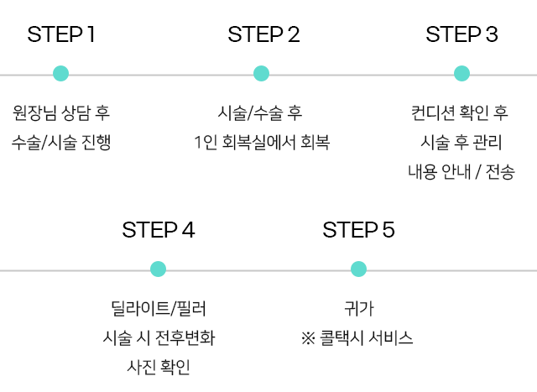Click the text 원장님 상담 후
The image size is (537, 392).
pyautogui.click(x=61, y=112)
